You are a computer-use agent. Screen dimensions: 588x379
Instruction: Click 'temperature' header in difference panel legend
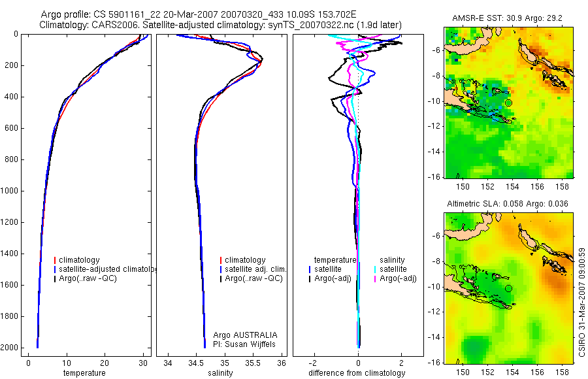pyautogui.click(x=335, y=260)
